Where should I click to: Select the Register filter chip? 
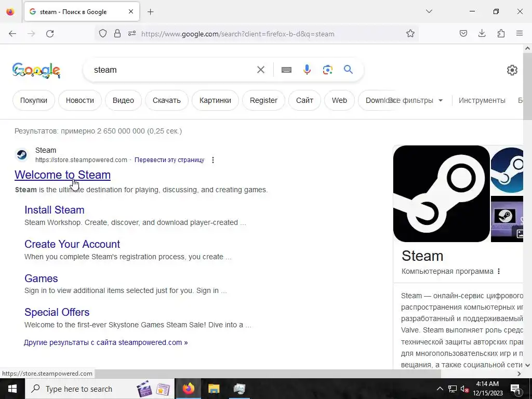[x=263, y=100]
